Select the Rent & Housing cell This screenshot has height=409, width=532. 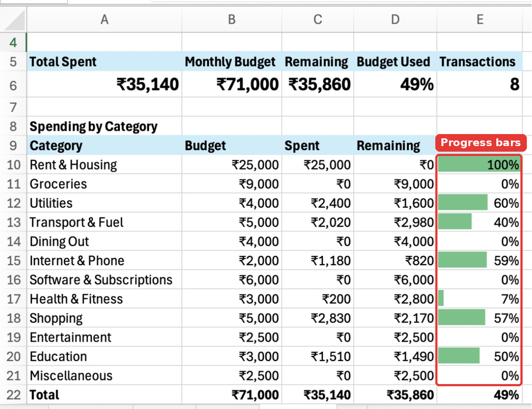(x=104, y=165)
